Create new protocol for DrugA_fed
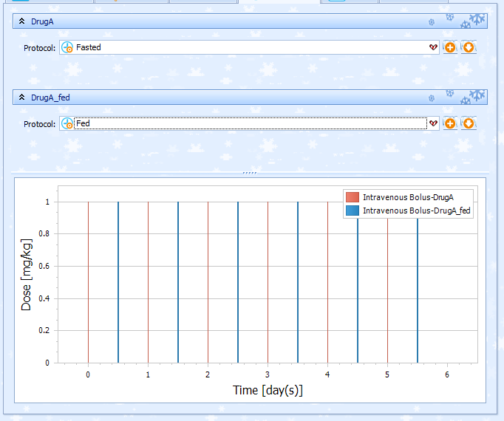Viewport: 504px width, 421px height. [450, 123]
